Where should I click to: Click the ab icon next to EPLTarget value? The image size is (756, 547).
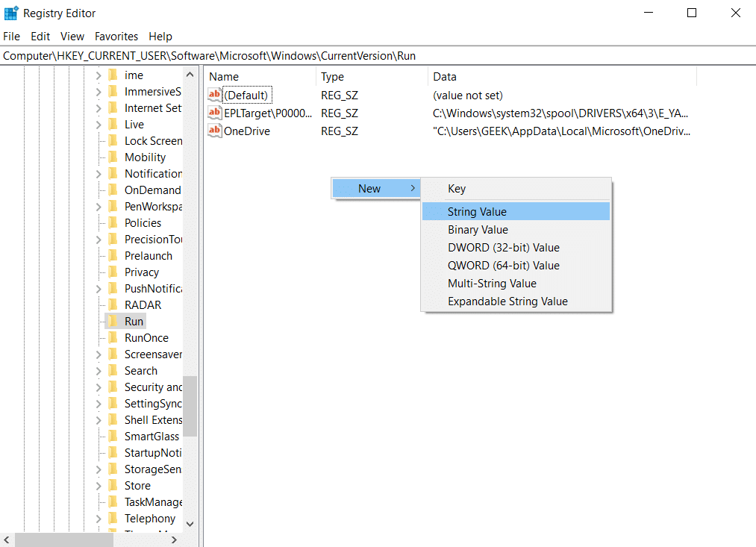[214, 113]
